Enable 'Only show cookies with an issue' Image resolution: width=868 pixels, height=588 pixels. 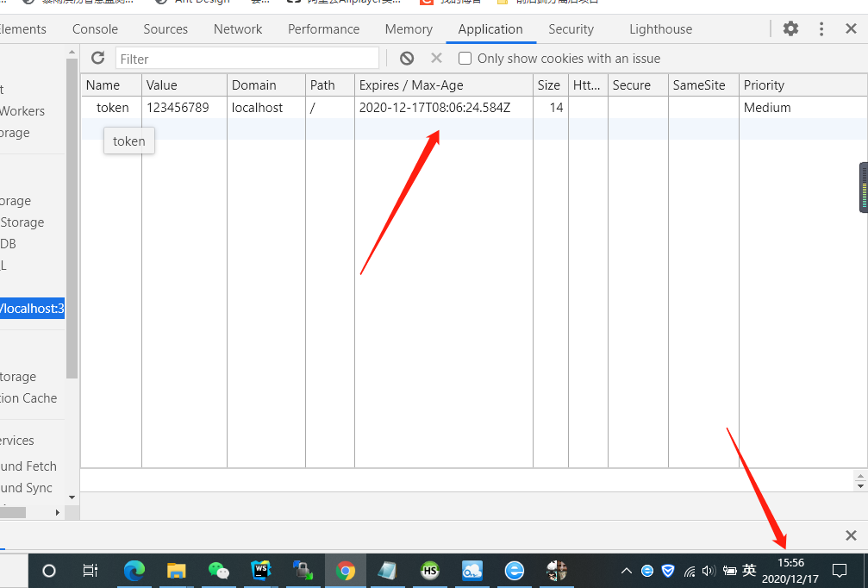click(x=465, y=58)
